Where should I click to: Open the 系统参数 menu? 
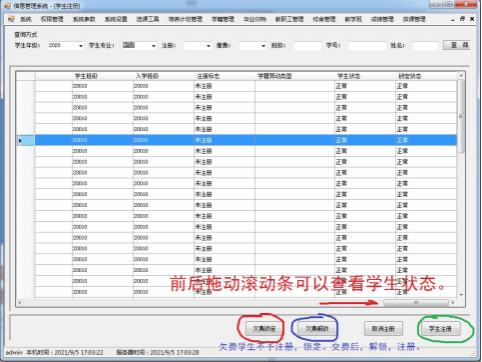(x=84, y=19)
